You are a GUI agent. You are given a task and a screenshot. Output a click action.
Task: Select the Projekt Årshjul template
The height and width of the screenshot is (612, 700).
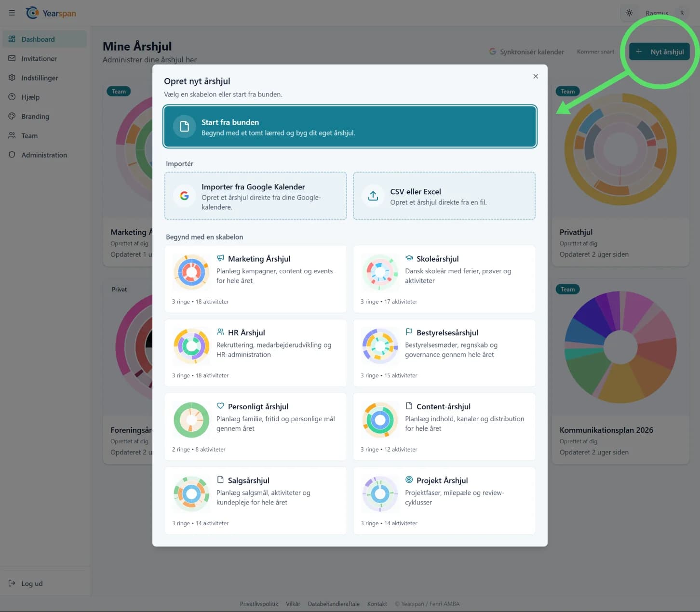[x=444, y=501]
